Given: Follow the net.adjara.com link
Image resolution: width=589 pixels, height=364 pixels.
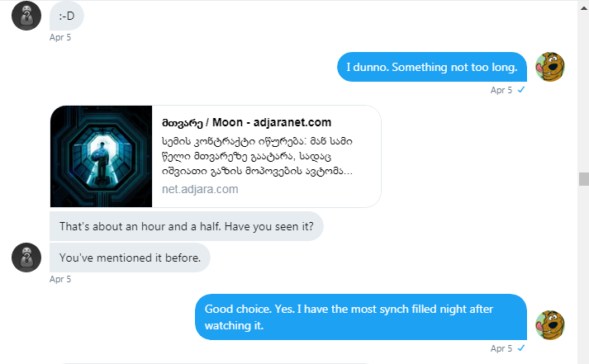Looking at the screenshot, I should coord(200,189).
